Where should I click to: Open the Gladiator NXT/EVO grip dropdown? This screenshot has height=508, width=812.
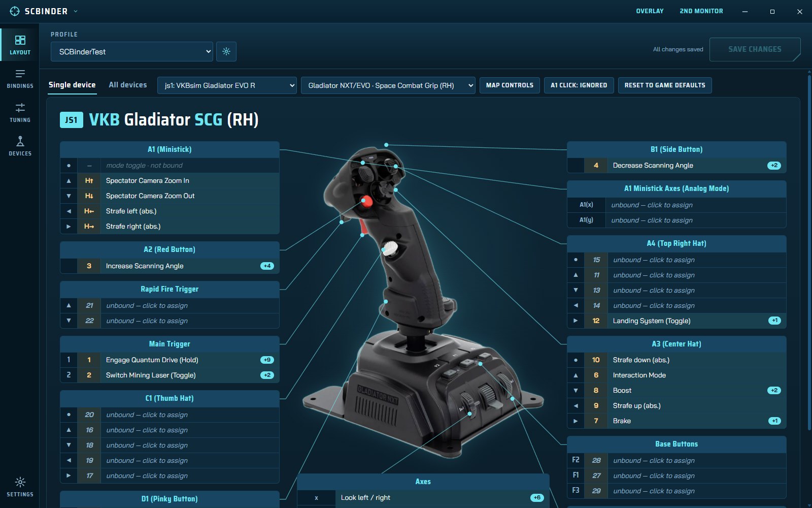click(388, 85)
